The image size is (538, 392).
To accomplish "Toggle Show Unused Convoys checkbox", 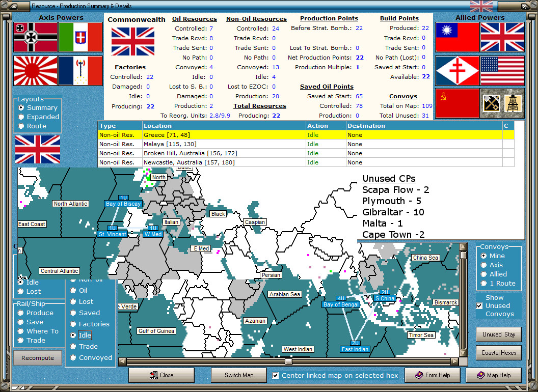I will [480, 305].
